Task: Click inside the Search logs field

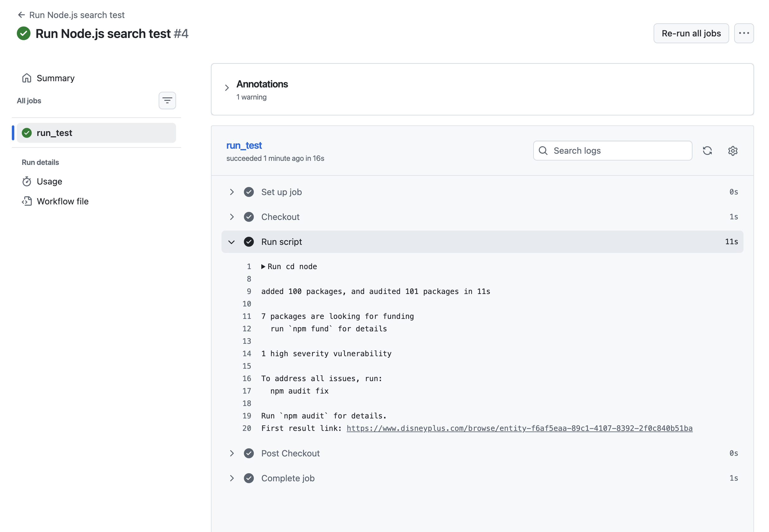Action: point(617,151)
